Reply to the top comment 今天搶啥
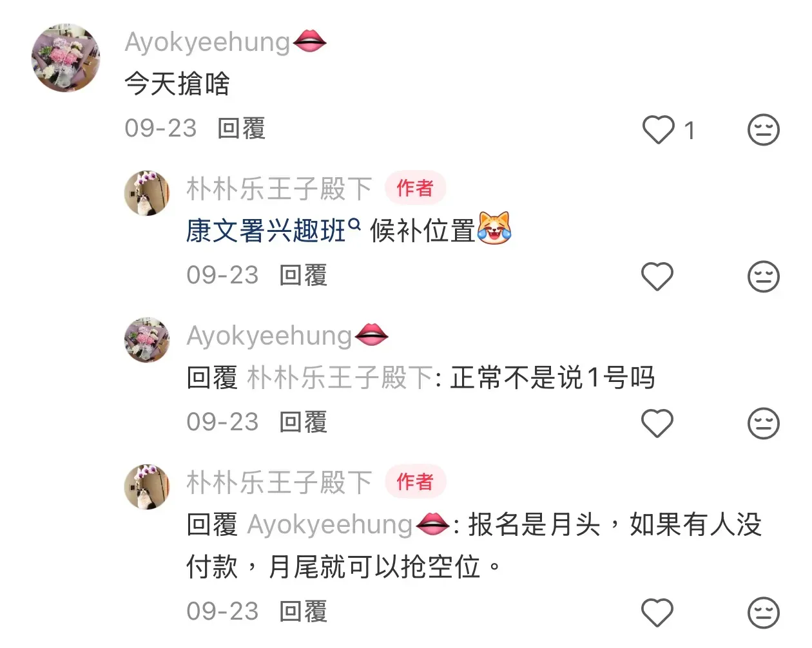Viewport: 812px width, 648px height. pos(242,129)
